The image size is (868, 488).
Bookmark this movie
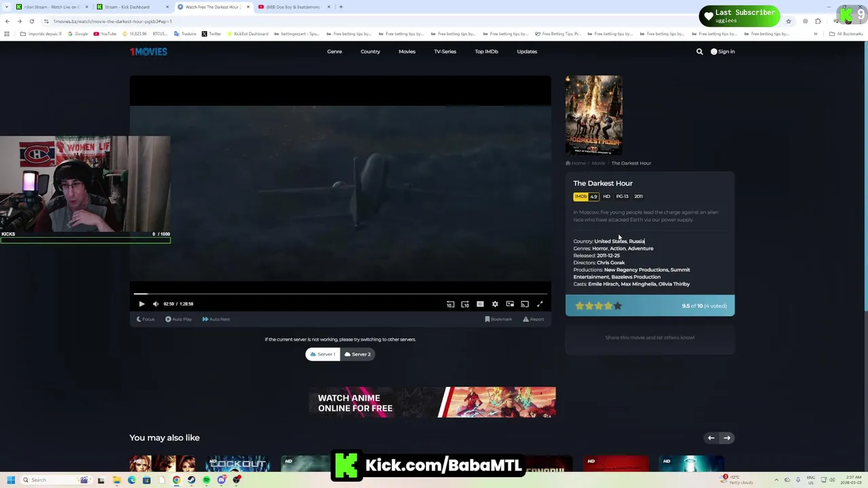(498, 319)
